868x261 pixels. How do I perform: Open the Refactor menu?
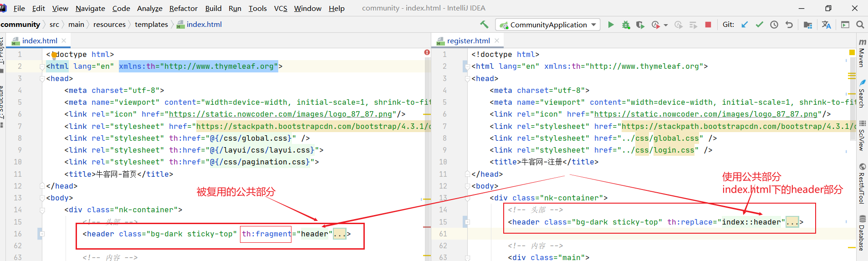(x=184, y=8)
